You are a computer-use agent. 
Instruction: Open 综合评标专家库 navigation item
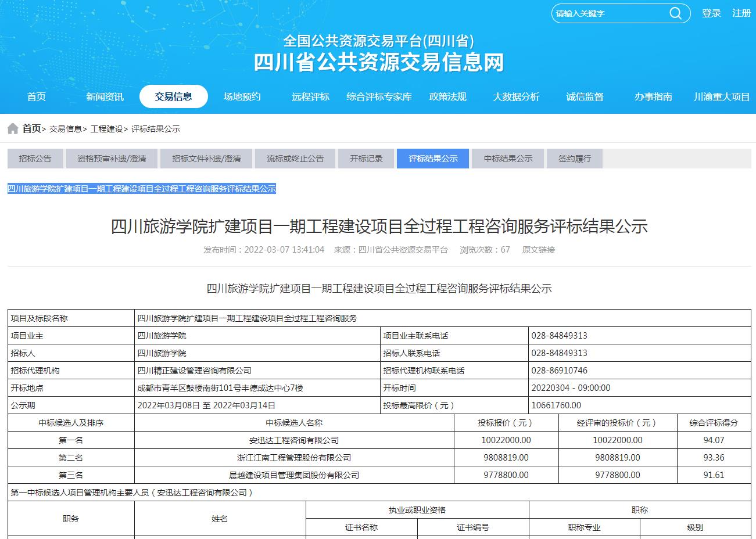tap(379, 96)
